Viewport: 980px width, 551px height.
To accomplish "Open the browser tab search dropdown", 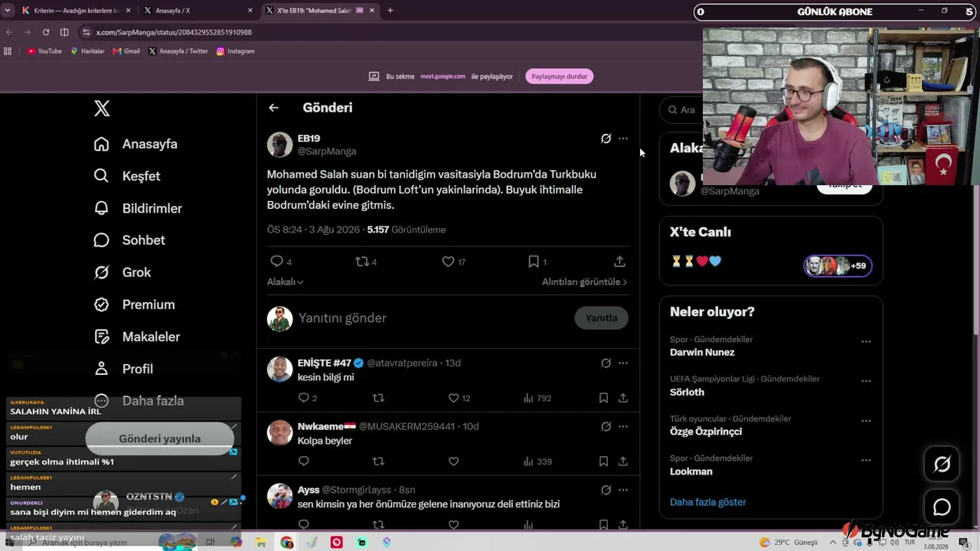I will pos(8,11).
